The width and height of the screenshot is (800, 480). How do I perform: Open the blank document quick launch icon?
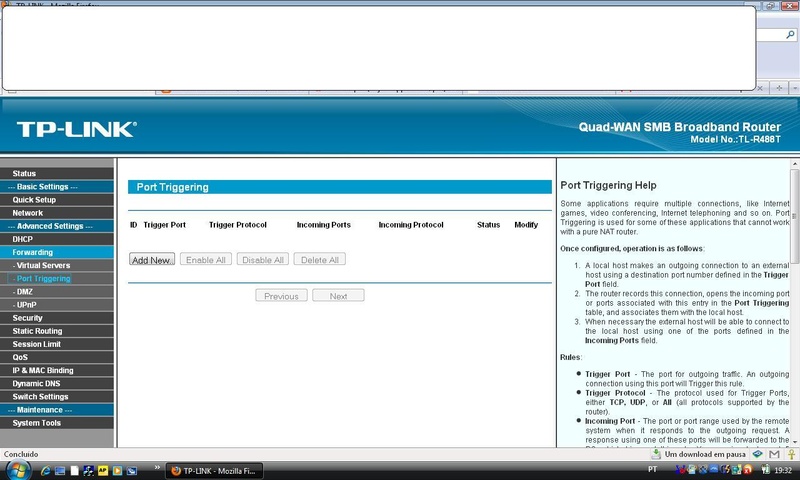(x=74, y=470)
